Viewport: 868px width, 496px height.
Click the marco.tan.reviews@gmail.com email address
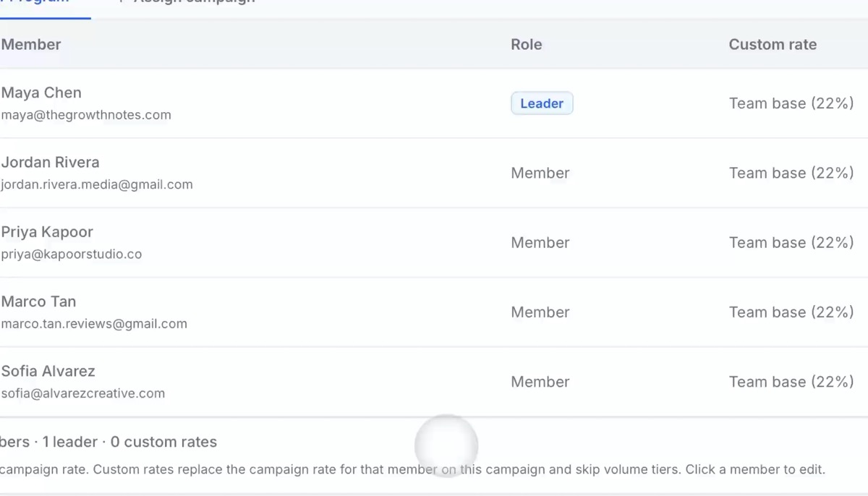94,323
